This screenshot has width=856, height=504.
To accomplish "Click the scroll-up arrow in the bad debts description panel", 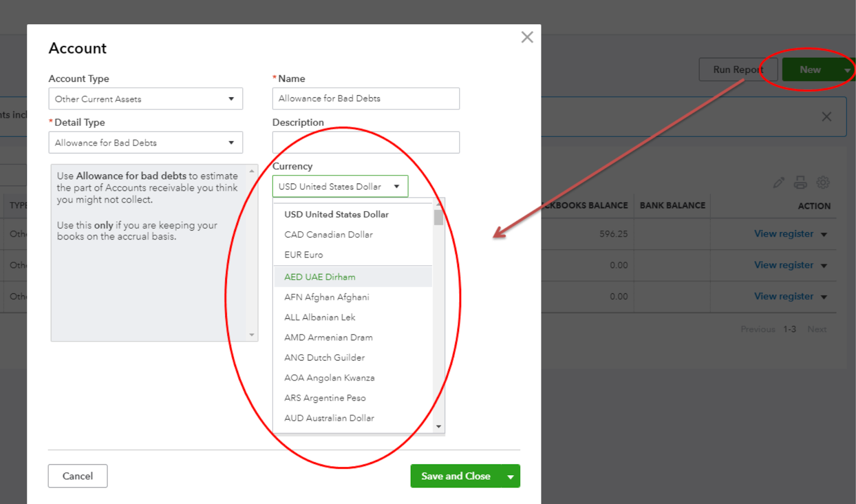I will coord(251,170).
